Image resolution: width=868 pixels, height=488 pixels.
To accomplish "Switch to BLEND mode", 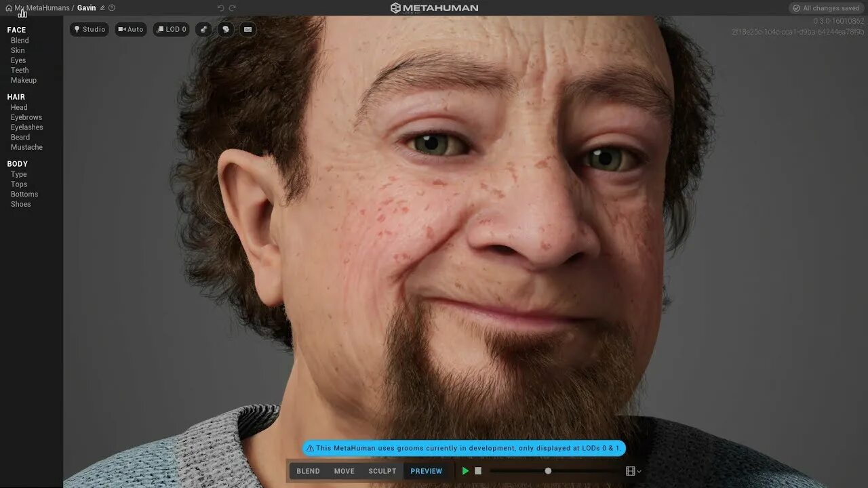I will [x=308, y=471].
